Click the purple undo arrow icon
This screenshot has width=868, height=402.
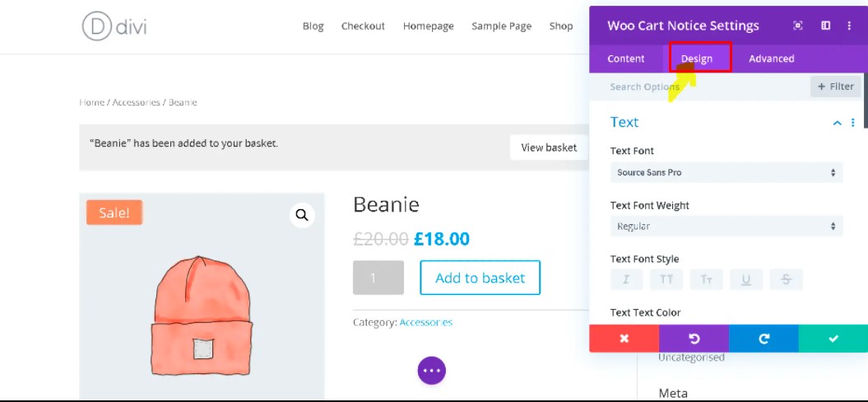click(694, 339)
